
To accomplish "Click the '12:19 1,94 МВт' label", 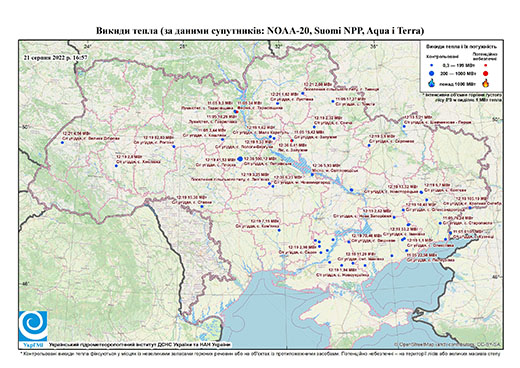I will tap(343, 270).
